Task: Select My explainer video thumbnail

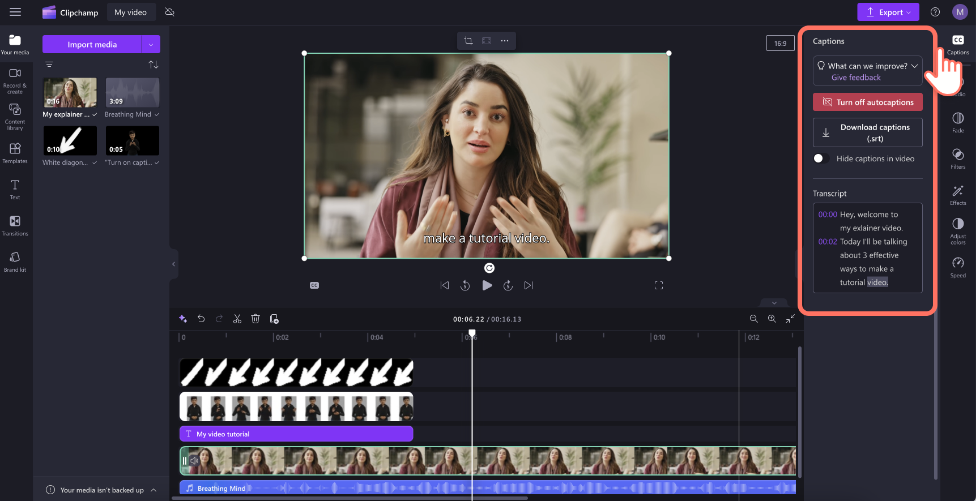Action: (x=70, y=92)
